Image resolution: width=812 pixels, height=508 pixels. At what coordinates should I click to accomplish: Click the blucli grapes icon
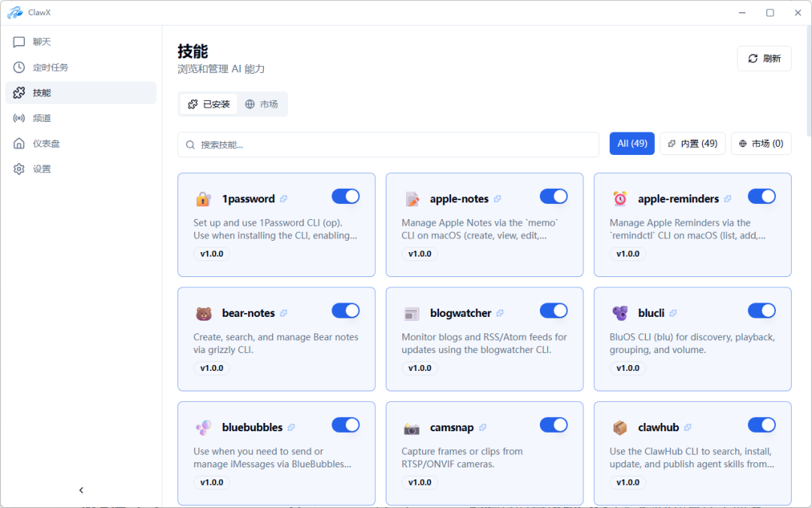tap(620, 314)
